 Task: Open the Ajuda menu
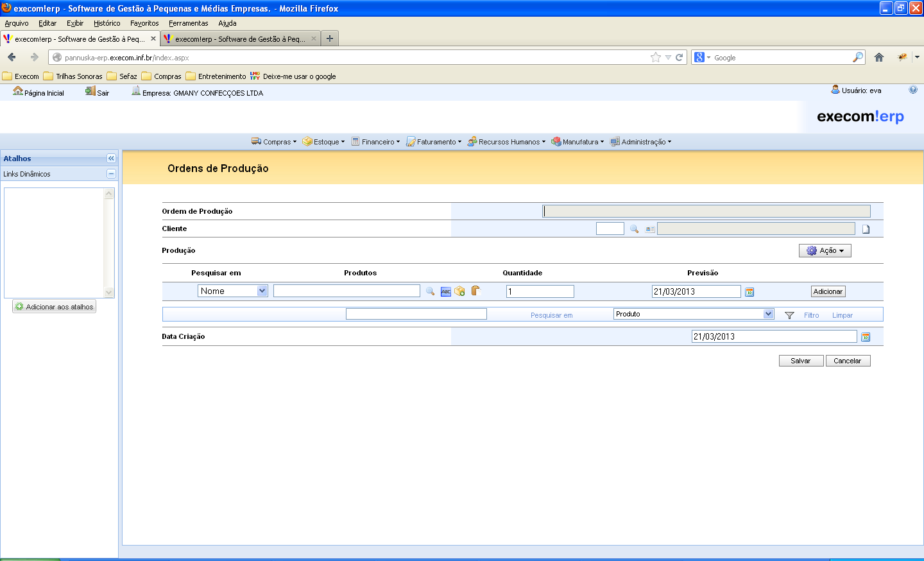click(227, 23)
